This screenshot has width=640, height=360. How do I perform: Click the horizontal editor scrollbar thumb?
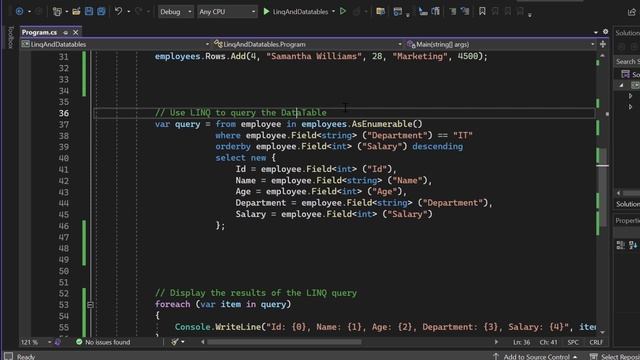284,342
